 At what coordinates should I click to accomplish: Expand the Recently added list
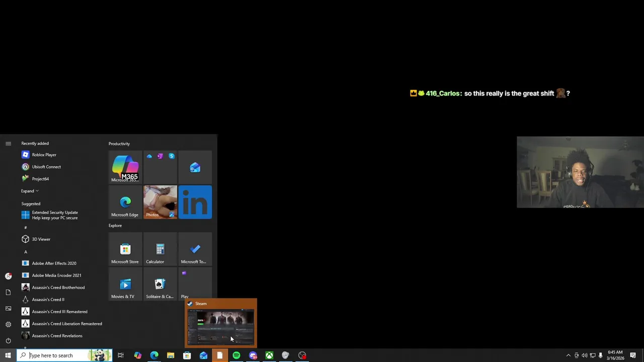tap(30, 191)
